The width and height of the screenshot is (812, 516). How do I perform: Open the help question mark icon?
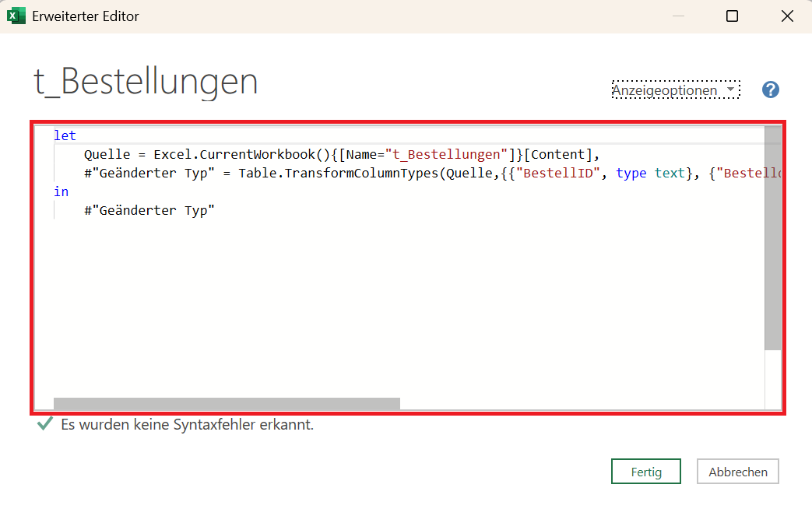click(770, 90)
